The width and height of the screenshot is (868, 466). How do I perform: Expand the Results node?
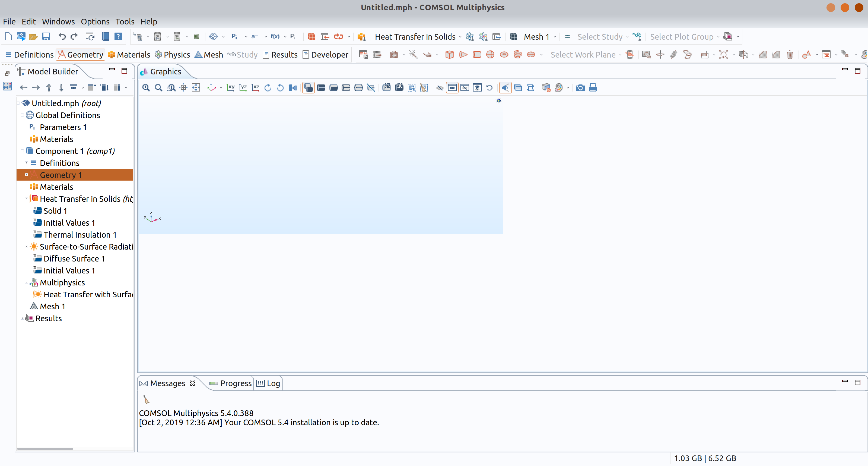point(22,318)
